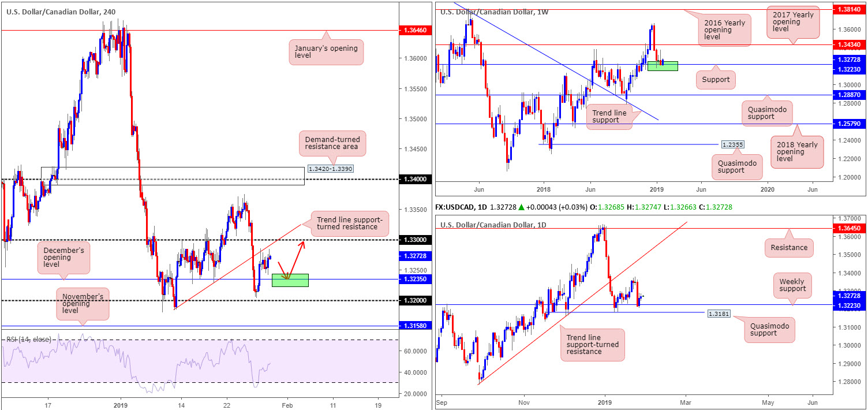868x410 pixels.
Task: Click the blue 1.25790 price label
Action: (848, 123)
